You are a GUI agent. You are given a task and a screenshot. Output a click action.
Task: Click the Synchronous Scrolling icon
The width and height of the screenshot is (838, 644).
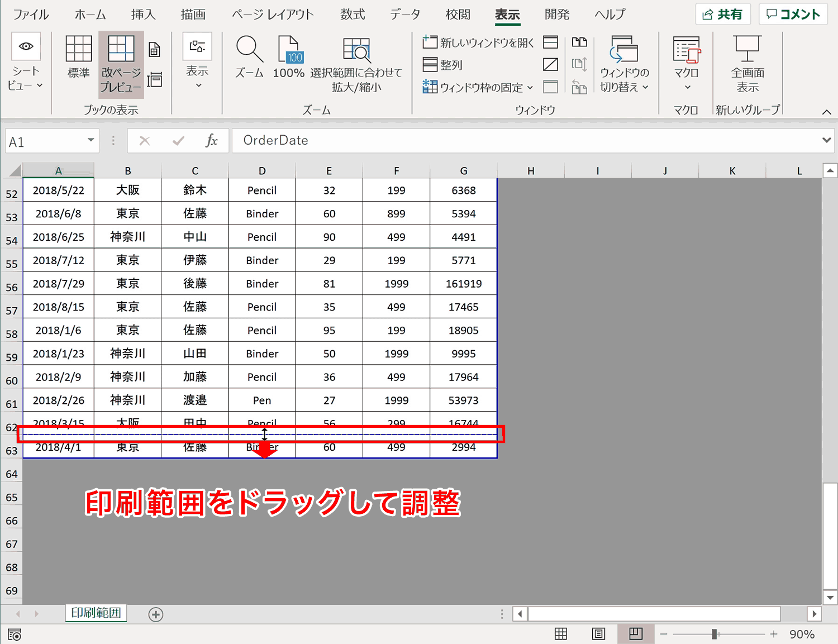pos(579,65)
